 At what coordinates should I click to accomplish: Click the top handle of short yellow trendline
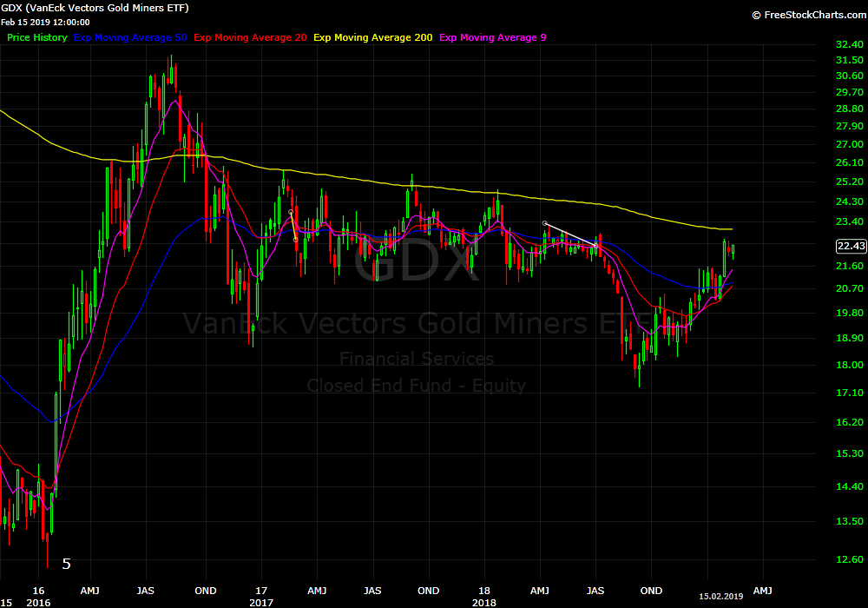pyautogui.click(x=291, y=212)
